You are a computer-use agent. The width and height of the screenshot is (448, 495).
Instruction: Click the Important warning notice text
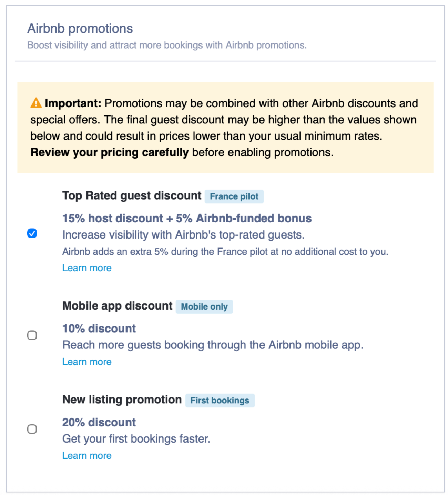pos(224,128)
